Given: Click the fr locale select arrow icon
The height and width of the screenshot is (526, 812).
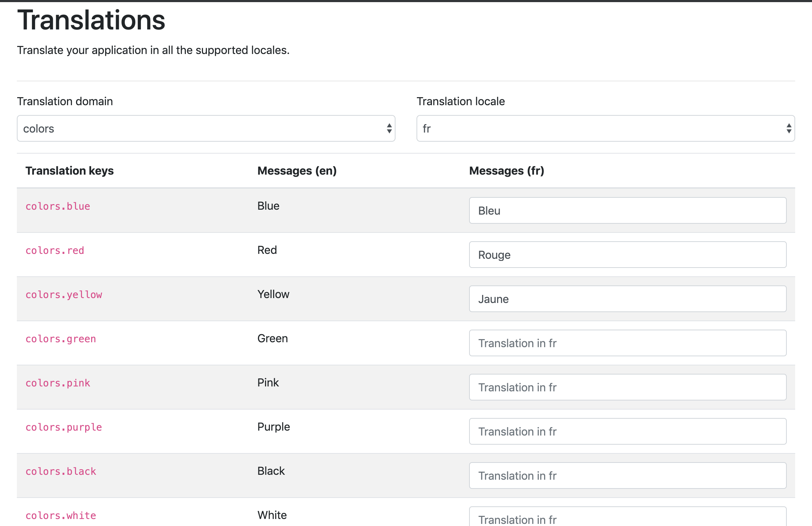Looking at the screenshot, I should click(x=789, y=128).
